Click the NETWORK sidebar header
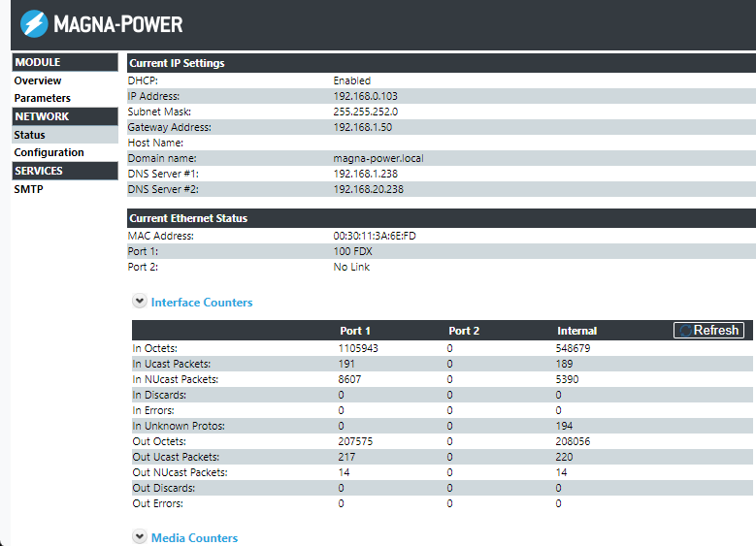This screenshot has height=546, width=756. (65, 116)
